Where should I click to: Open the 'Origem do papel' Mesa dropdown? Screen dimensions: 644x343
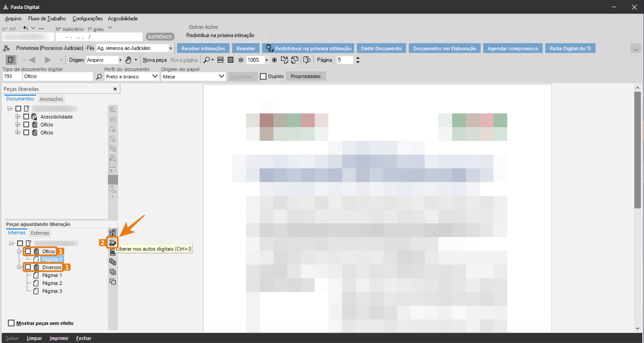[222, 76]
